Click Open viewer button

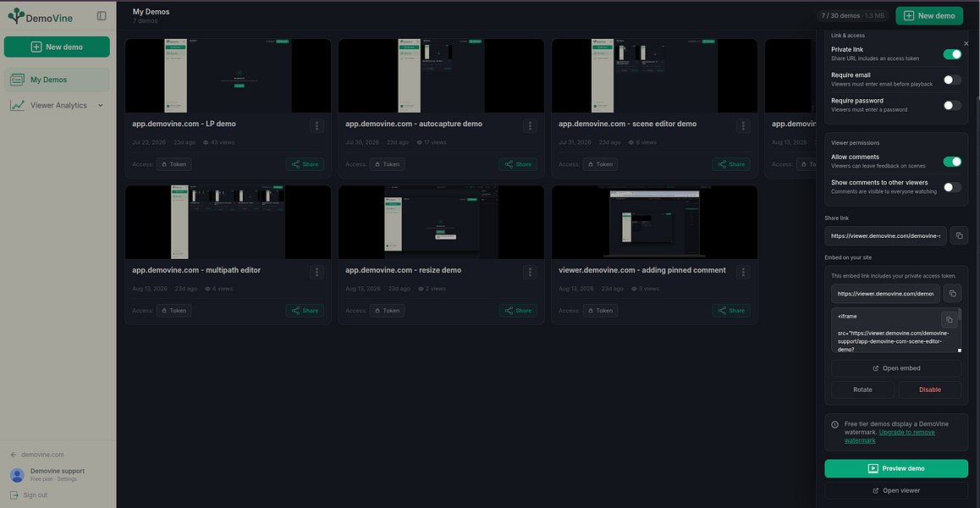point(896,490)
